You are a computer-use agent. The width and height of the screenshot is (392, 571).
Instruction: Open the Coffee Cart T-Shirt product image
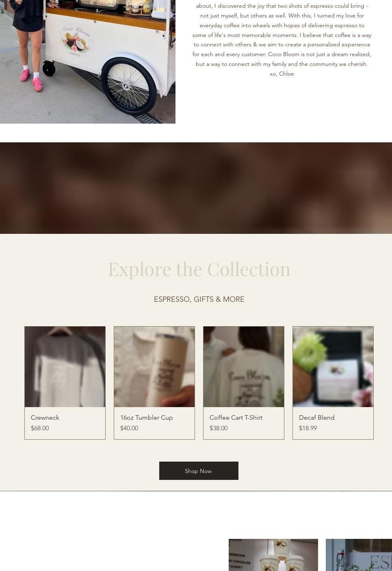[244, 366]
